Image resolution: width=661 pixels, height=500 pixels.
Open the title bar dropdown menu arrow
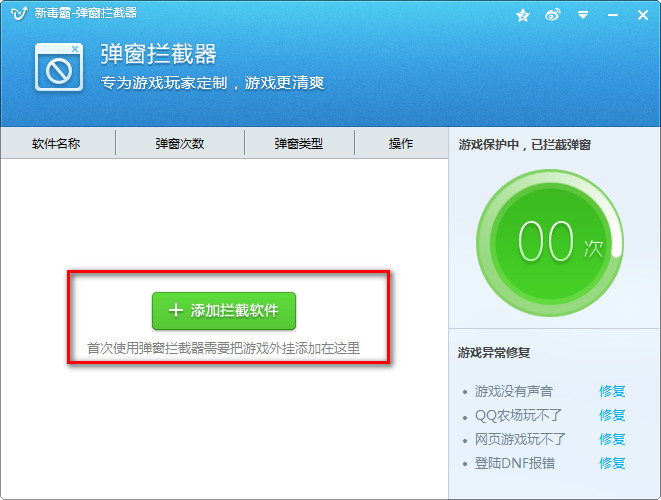(x=583, y=16)
